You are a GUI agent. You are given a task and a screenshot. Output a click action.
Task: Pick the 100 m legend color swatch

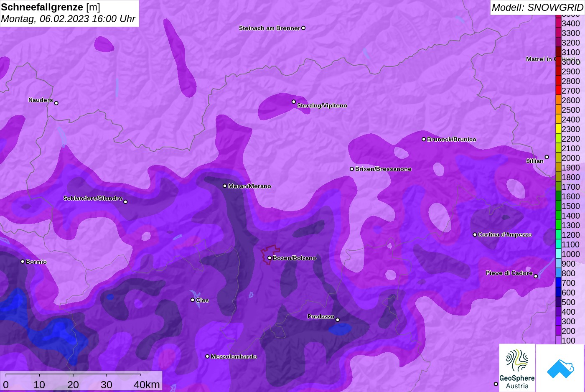pyautogui.click(x=558, y=340)
